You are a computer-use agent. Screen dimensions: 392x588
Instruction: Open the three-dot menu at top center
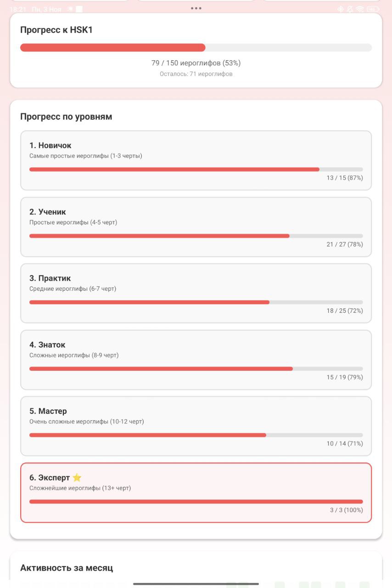pyautogui.click(x=196, y=8)
